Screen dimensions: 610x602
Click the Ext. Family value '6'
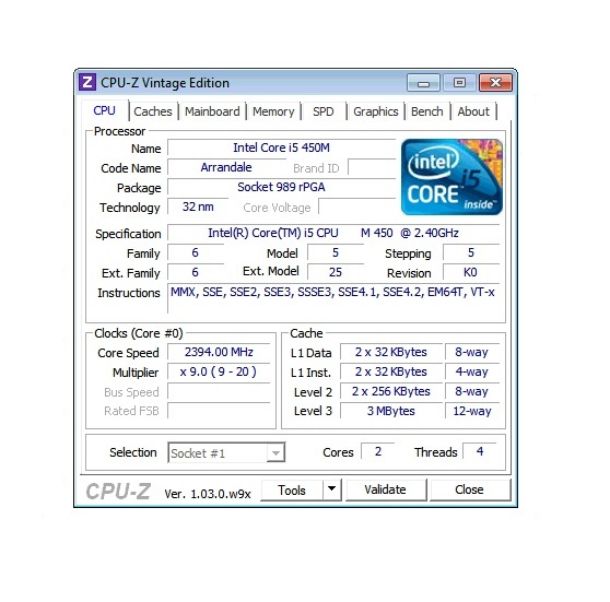[x=195, y=272]
